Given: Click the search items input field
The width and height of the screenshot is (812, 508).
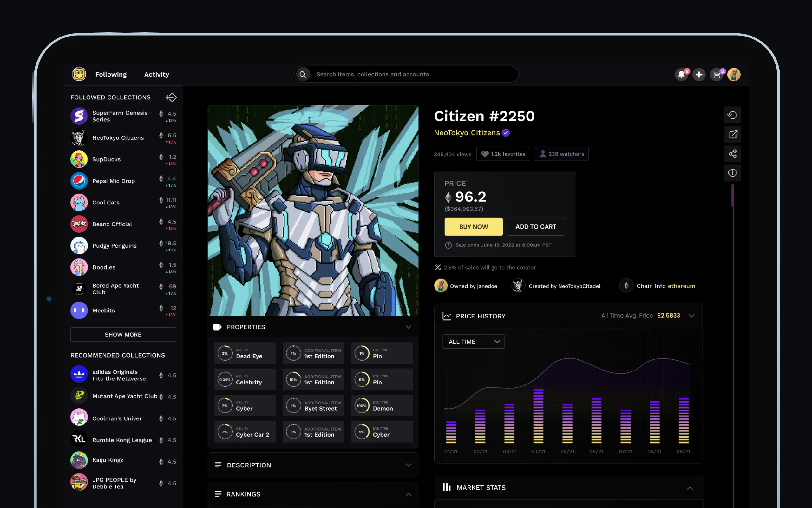Looking at the screenshot, I should pos(406,74).
